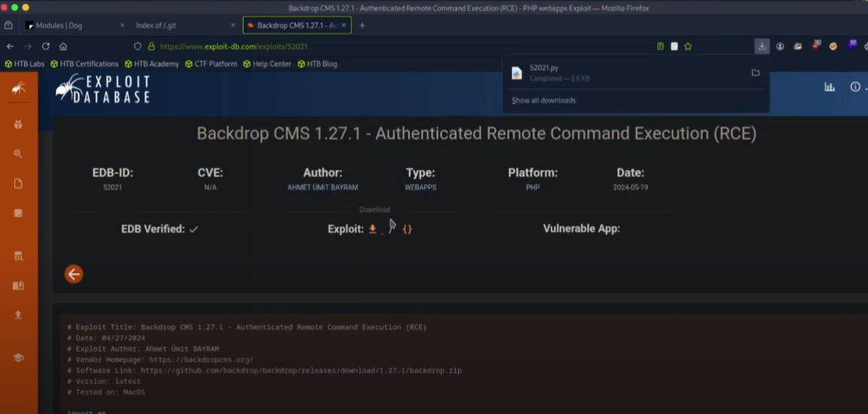Open the HTB Labs bookmark
This screenshot has height=414, width=868.
[24, 64]
